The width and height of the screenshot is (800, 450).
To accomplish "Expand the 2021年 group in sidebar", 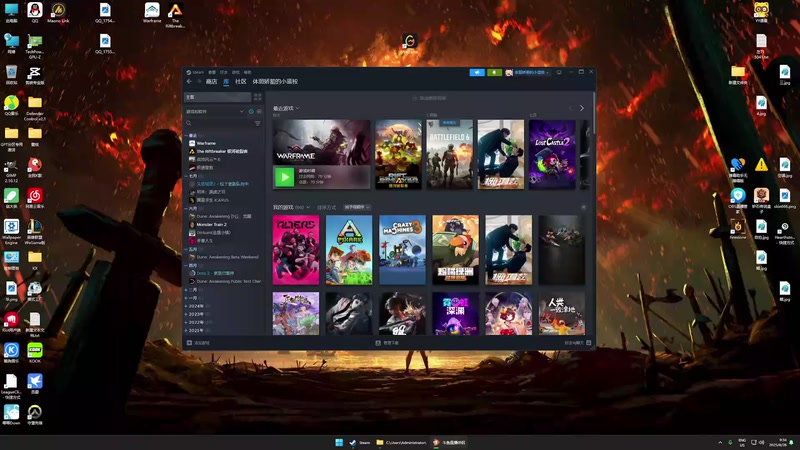I will [x=196, y=331].
